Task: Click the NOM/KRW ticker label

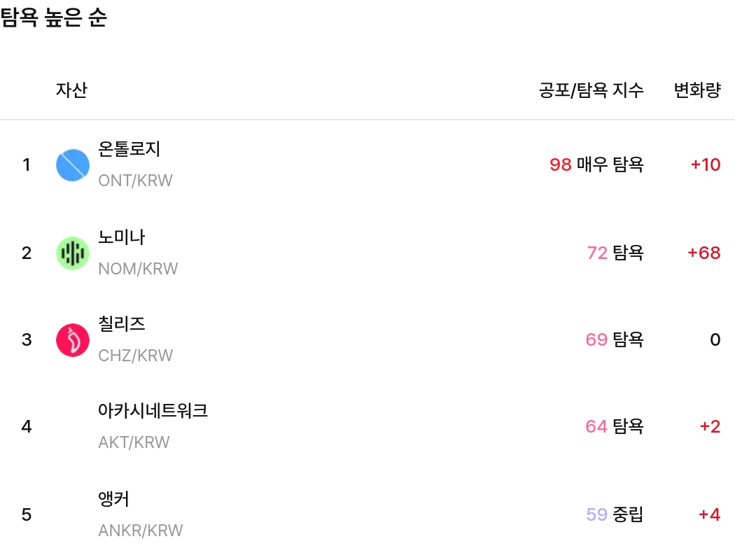Action: (x=138, y=268)
